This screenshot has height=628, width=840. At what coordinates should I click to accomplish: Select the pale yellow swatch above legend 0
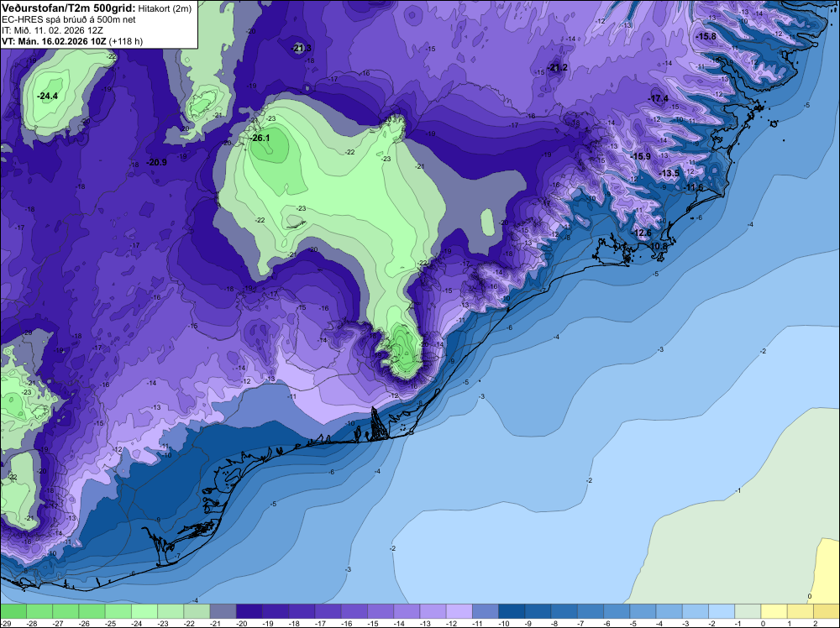[774, 611]
